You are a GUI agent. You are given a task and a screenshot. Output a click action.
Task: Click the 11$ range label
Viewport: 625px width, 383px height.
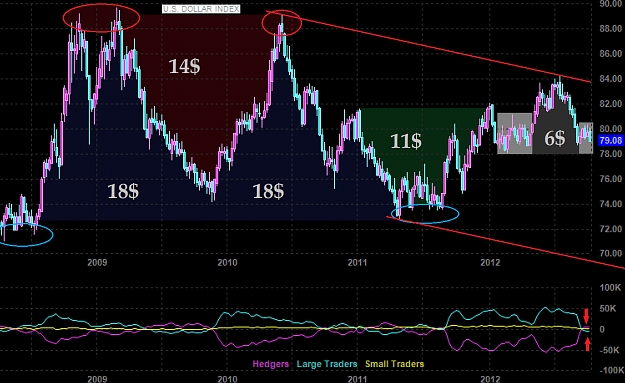click(405, 141)
